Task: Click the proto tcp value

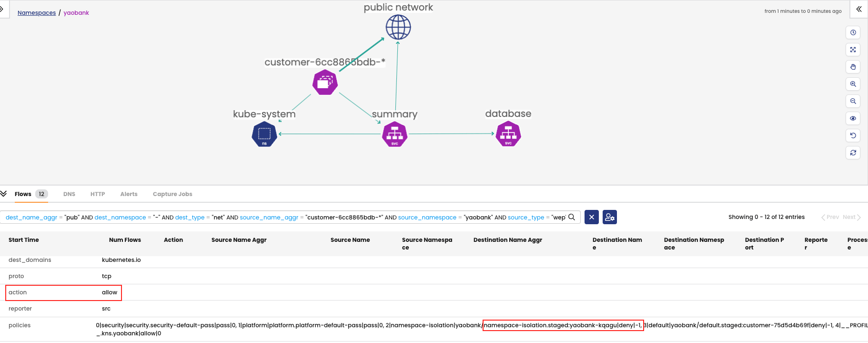Action: [x=107, y=276]
